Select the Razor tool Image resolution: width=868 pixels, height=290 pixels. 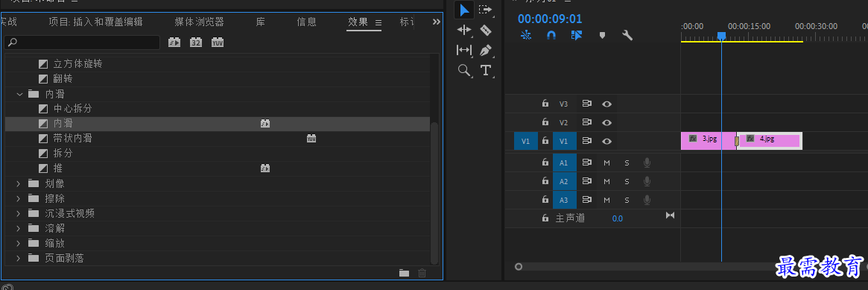click(486, 30)
